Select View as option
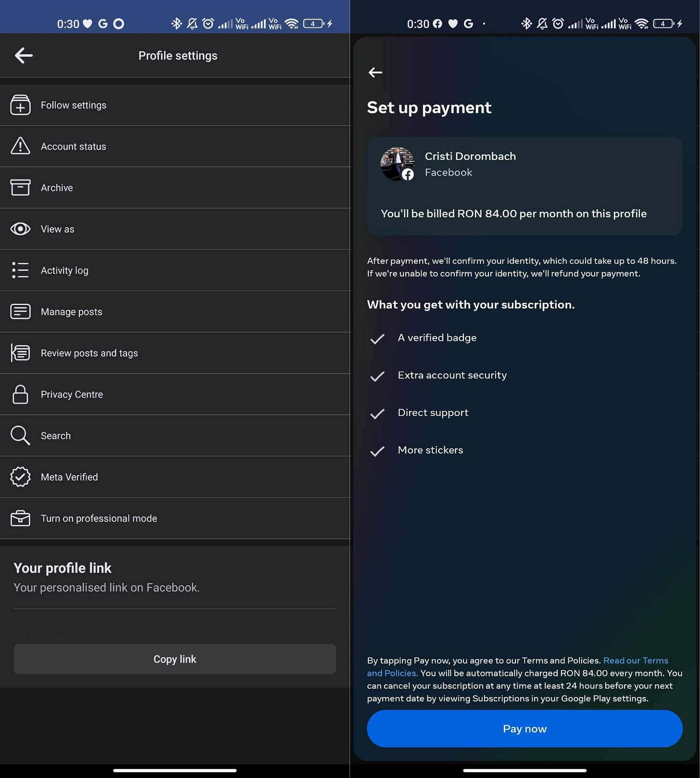Viewport: 700px width, 778px height. pos(175,229)
